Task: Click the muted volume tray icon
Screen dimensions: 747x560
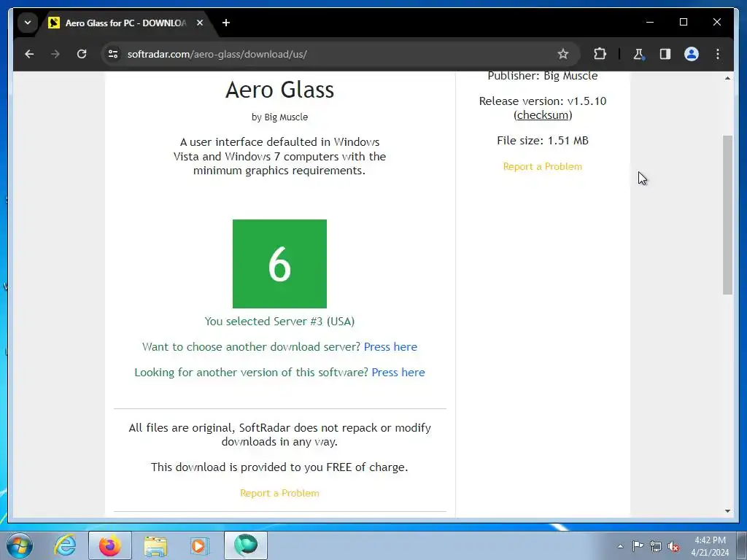Action: click(x=673, y=546)
